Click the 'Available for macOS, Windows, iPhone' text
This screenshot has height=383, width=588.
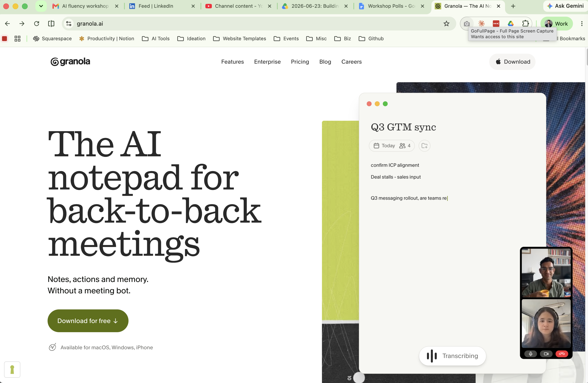tap(107, 347)
